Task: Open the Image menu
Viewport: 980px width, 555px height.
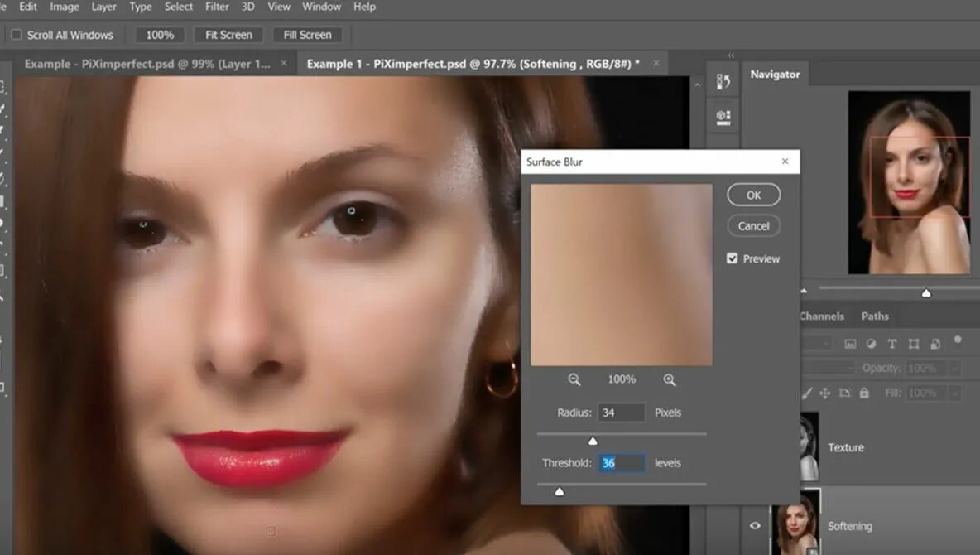Action: click(65, 7)
